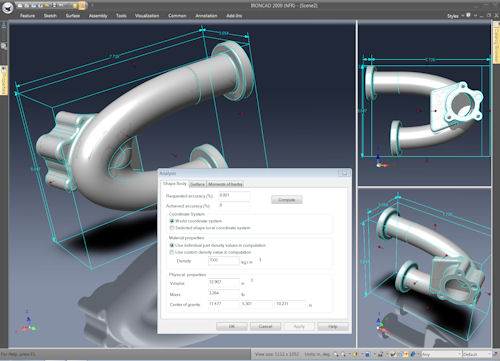This screenshot has height=361, width=500.
Task: Click the blue sphere status bar icon
Action: click(412, 354)
